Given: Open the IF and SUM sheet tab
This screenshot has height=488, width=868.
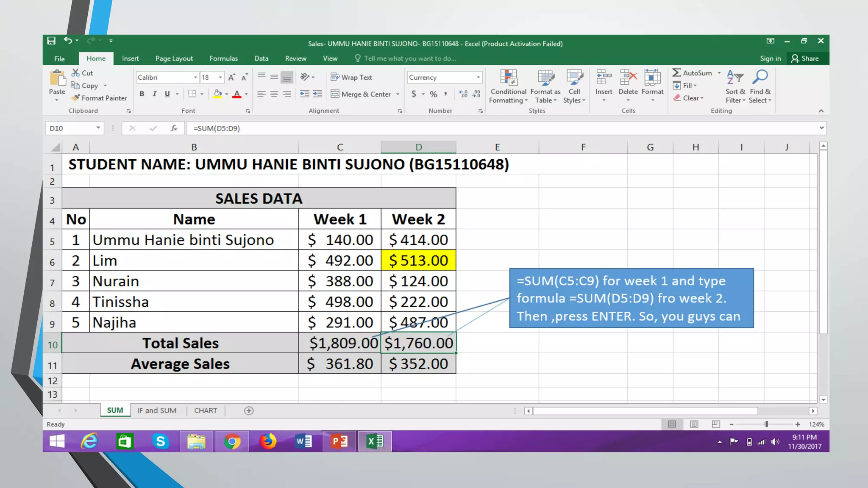Looking at the screenshot, I should tap(157, 410).
